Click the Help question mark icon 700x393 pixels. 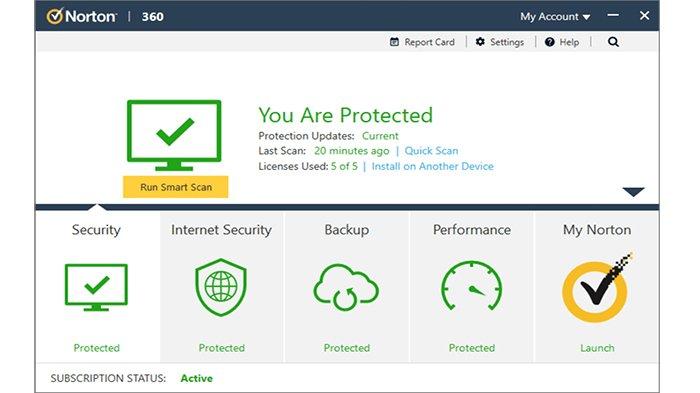click(550, 42)
